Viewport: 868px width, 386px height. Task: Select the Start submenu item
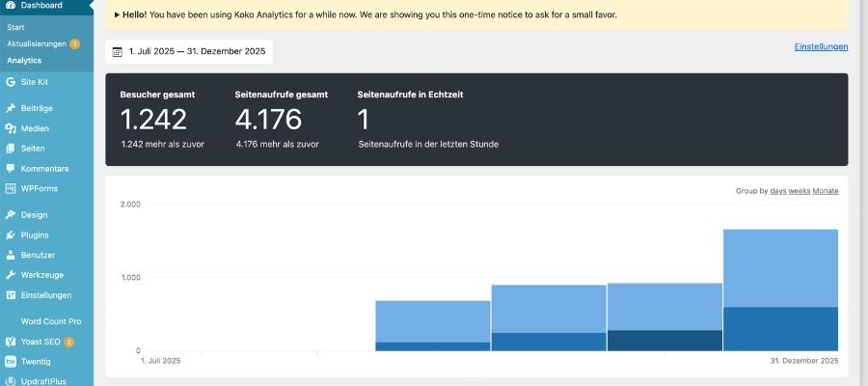[15, 27]
